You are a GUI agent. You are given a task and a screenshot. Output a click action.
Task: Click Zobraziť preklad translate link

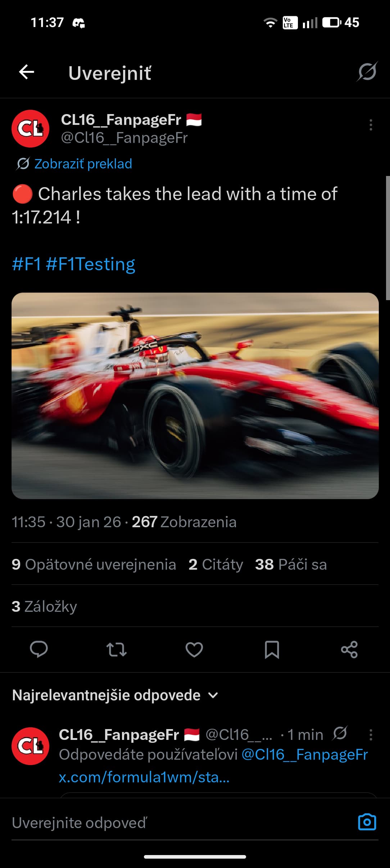pos(83,164)
